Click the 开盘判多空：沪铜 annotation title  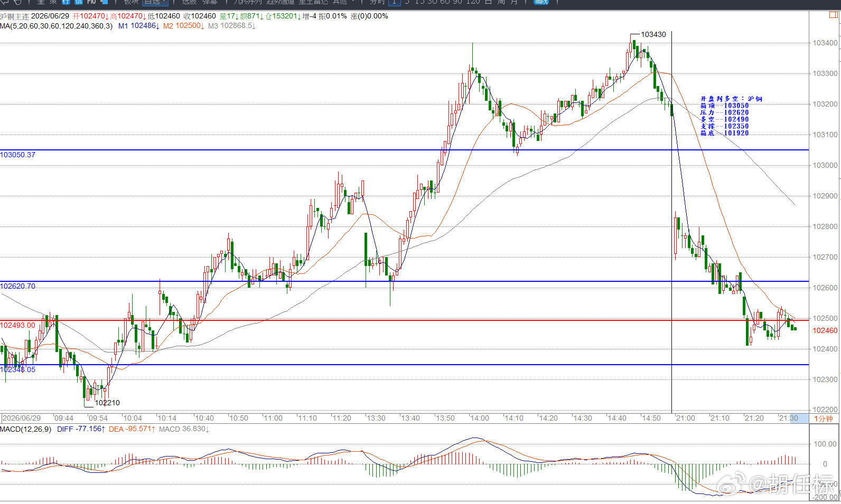click(731, 99)
